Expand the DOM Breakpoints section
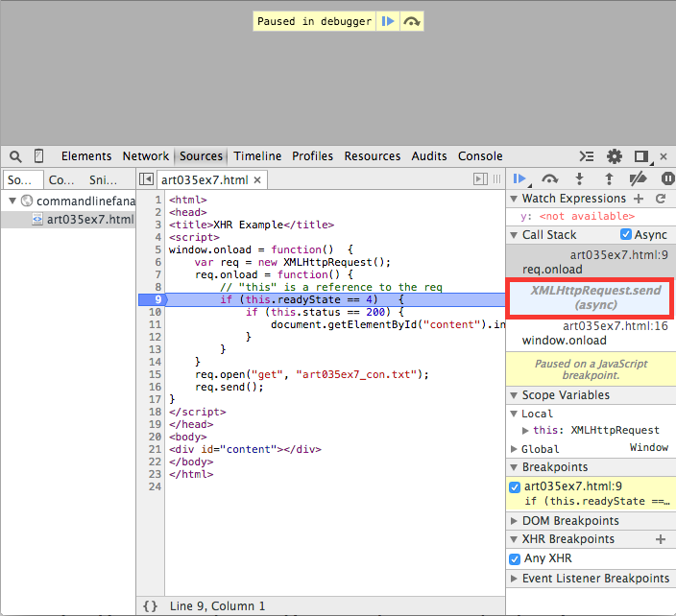The image size is (676, 616). point(514,521)
